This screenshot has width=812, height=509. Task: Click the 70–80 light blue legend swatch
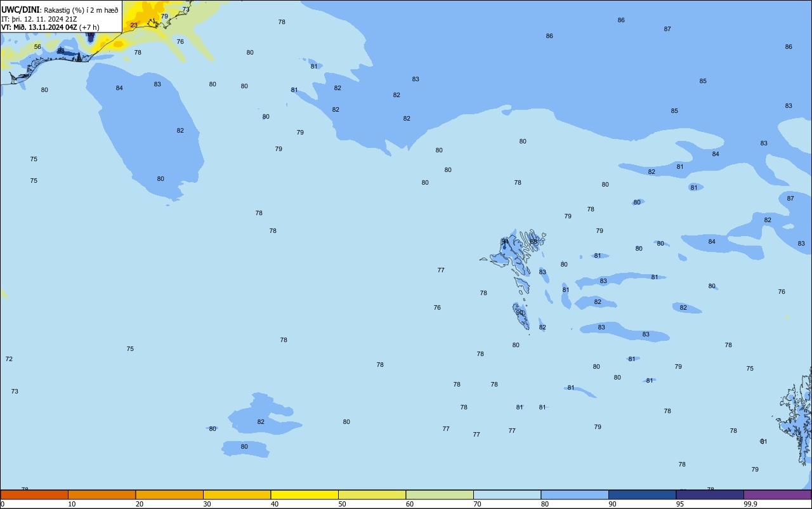point(507,494)
